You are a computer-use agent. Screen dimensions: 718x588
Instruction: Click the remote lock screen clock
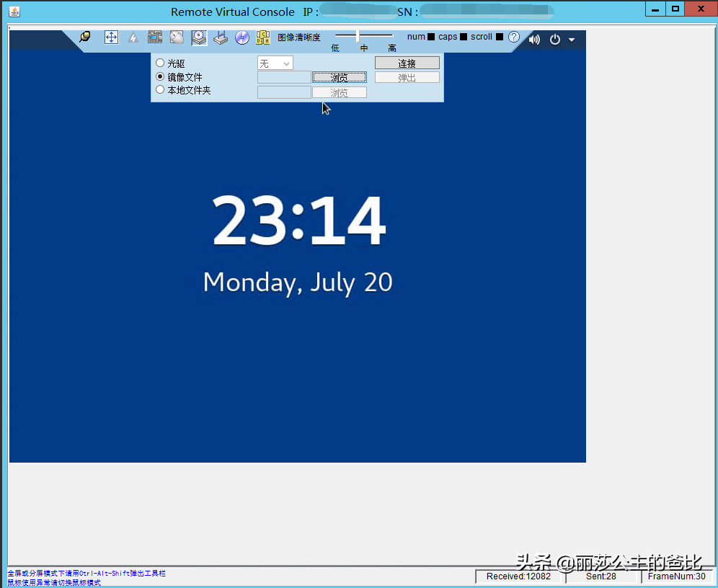(298, 222)
